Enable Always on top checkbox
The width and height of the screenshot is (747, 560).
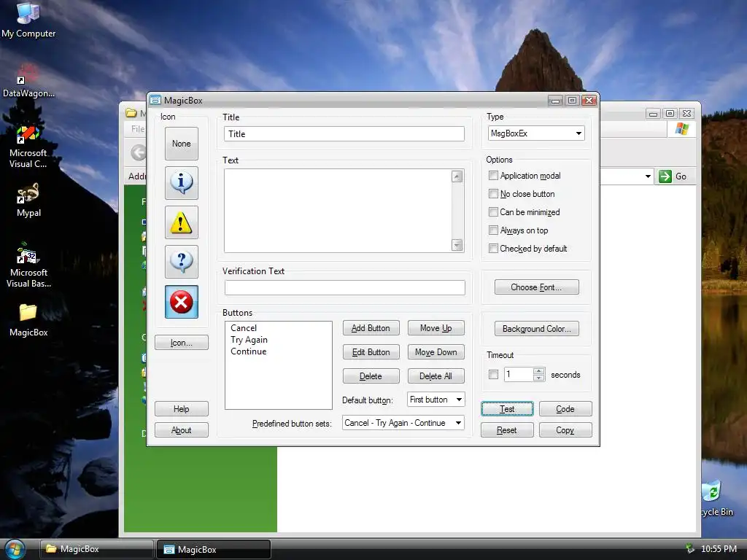point(494,230)
